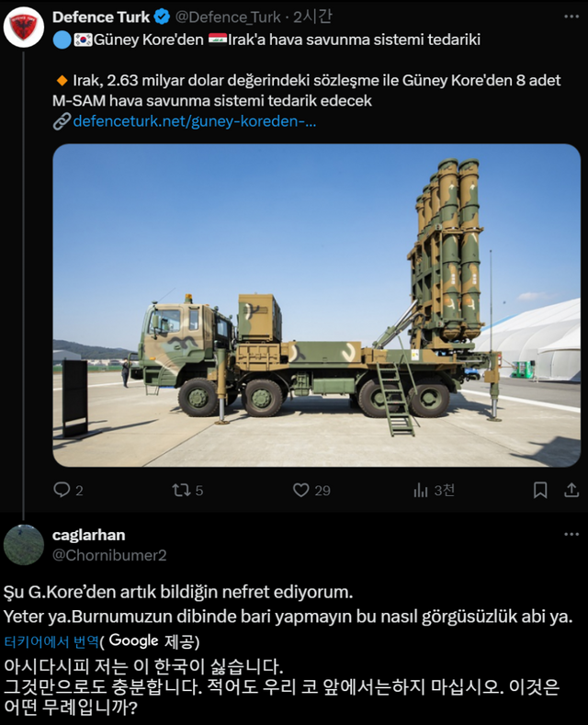The height and width of the screenshot is (725, 588).
Task: Click the Defence Turk account name
Action: pos(101,17)
